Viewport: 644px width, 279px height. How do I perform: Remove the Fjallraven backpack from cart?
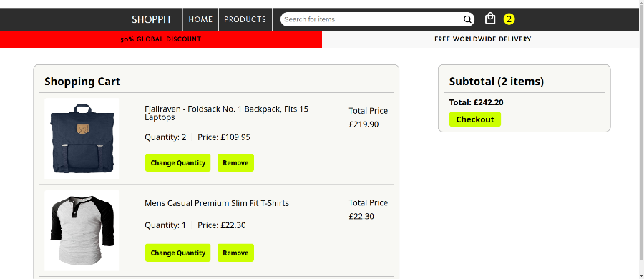(x=235, y=162)
